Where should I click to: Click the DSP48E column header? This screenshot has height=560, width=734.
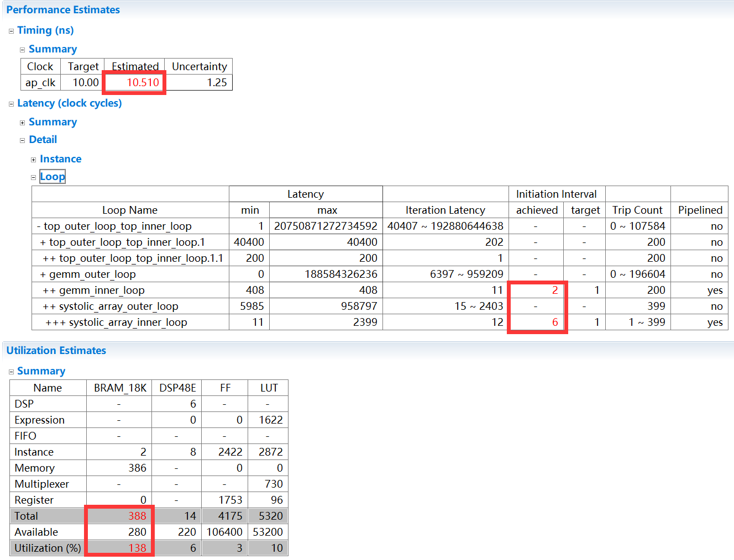177,388
